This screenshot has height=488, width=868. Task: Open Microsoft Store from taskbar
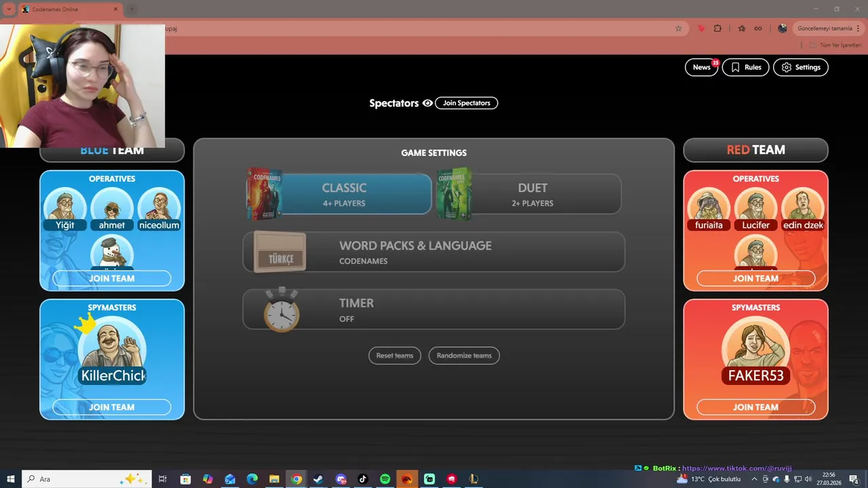(185, 479)
